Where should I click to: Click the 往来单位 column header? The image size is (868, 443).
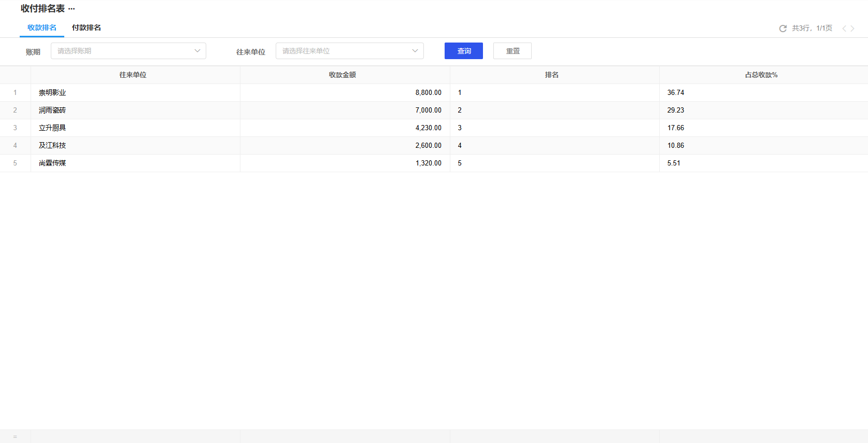click(133, 75)
